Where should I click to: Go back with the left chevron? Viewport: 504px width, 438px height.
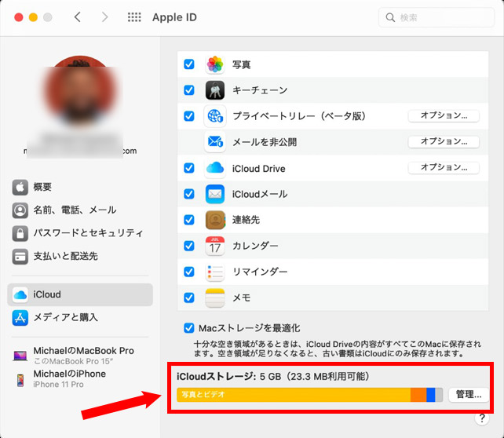77,17
